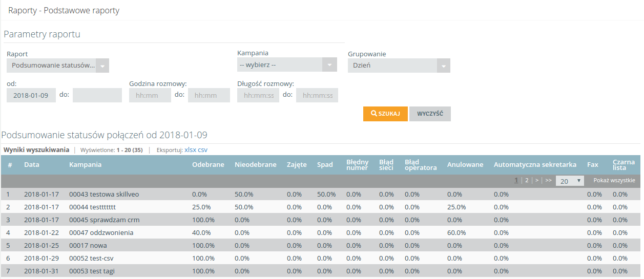Click date 2018-01-22 cell
644x279 pixels.
[x=41, y=233]
